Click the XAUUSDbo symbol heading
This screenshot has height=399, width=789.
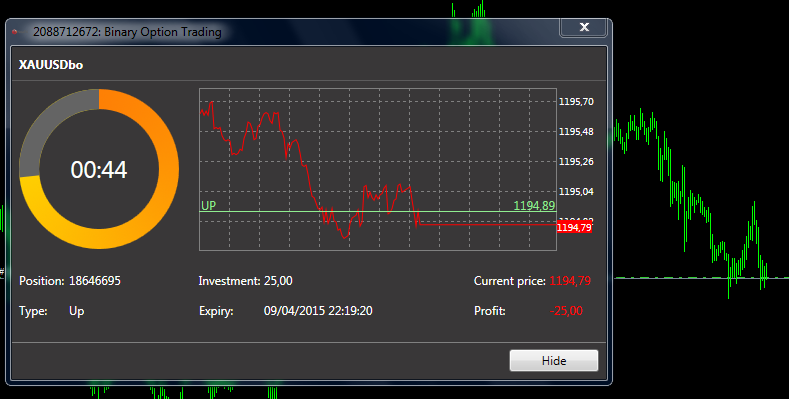(x=51, y=65)
